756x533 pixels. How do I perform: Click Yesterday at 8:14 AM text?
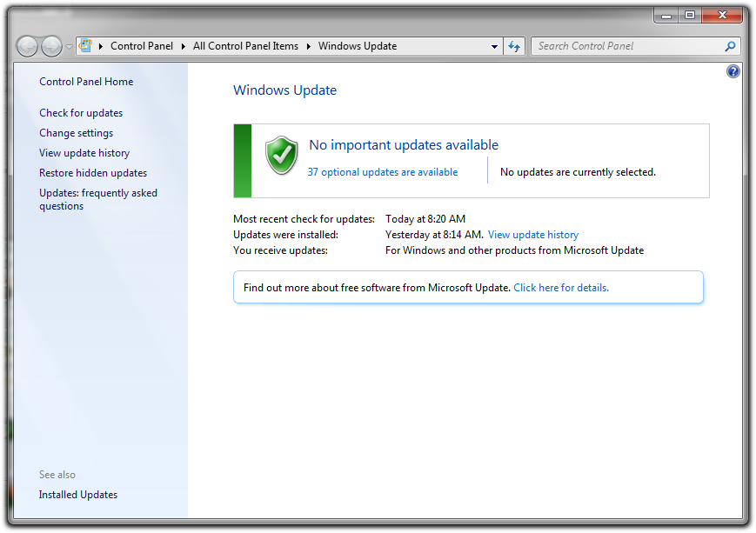click(x=434, y=235)
